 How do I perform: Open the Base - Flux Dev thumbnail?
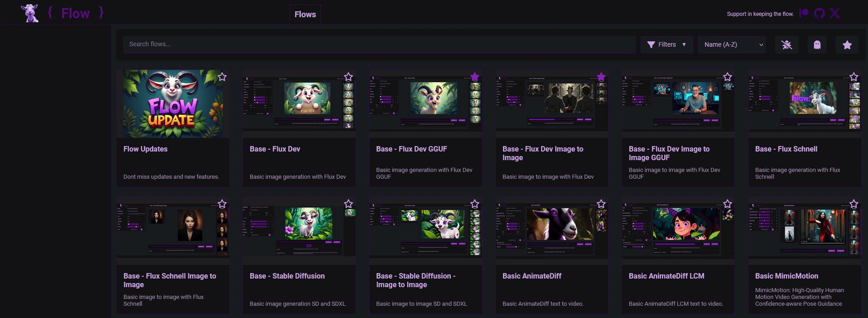point(299,103)
